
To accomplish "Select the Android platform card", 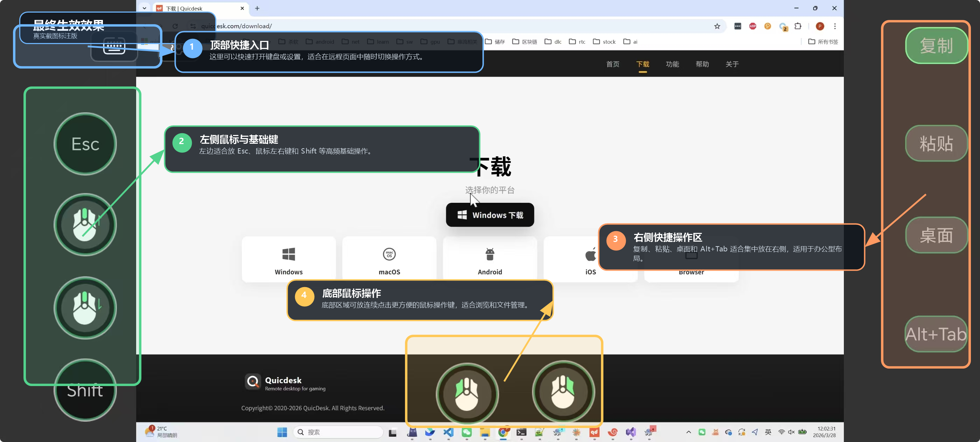I will [490, 259].
